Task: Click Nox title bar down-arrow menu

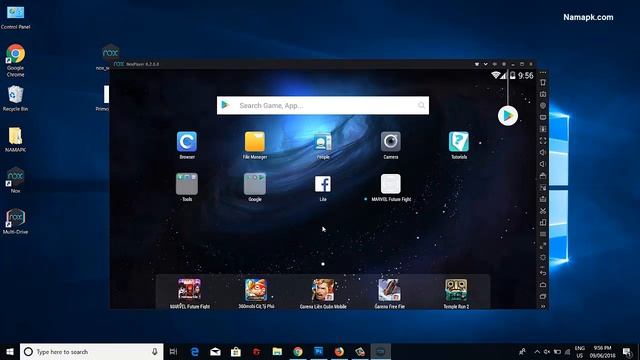Action: click(485, 64)
